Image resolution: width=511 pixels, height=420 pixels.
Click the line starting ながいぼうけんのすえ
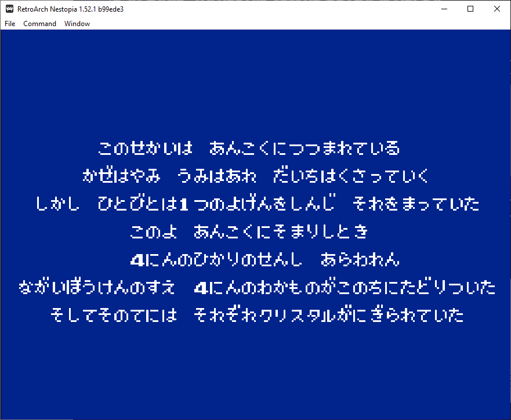(257, 287)
